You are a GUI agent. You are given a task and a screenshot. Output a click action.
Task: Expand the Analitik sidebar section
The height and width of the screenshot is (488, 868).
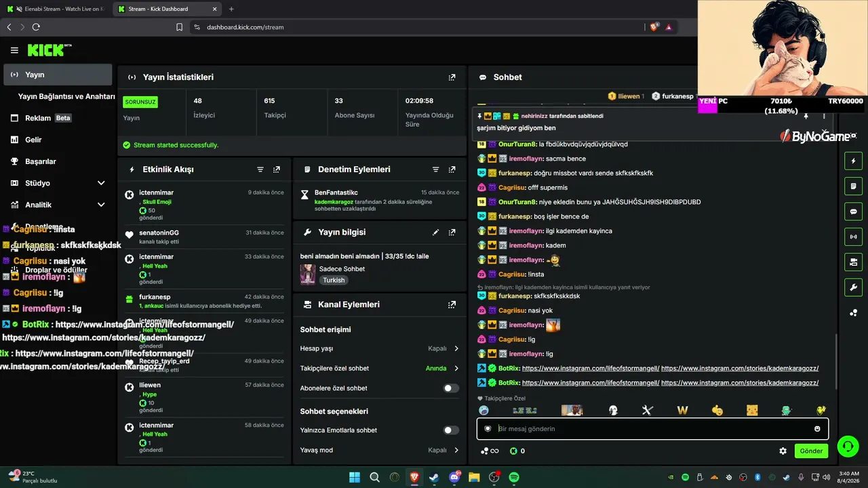pos(58,205)
